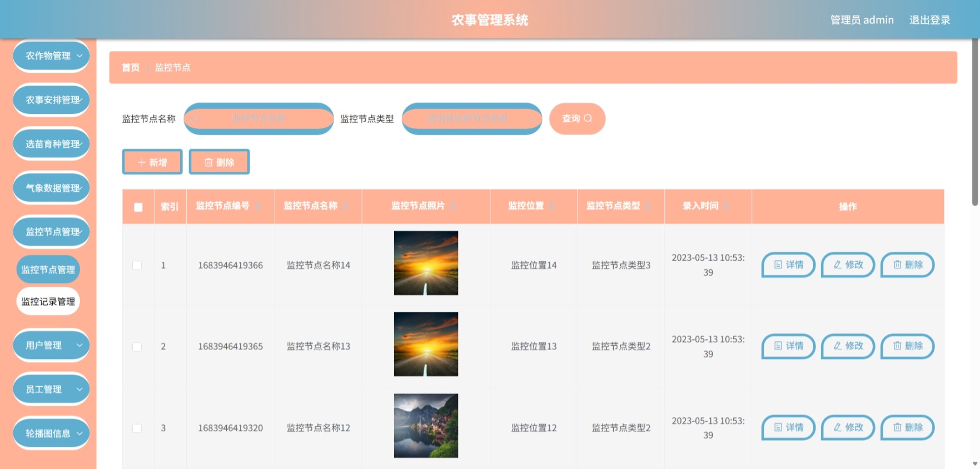Click 监控节点类型2 in row 监控节点名称12
This screenshot has width=980, height=469.
point(621,428)
